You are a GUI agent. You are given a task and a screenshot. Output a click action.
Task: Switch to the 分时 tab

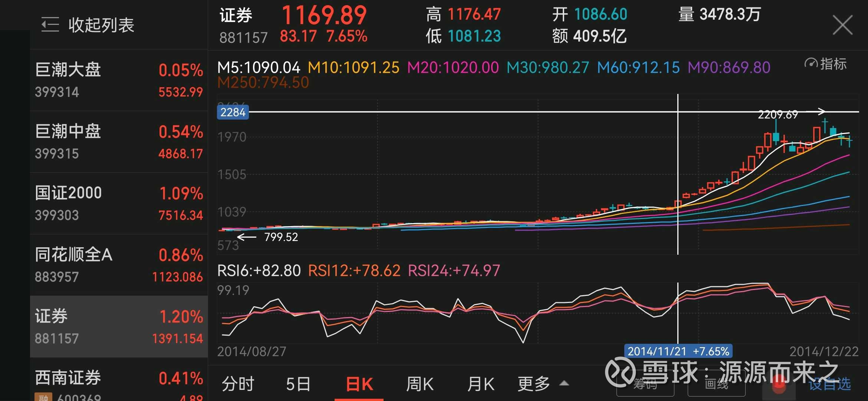point(238,384)
